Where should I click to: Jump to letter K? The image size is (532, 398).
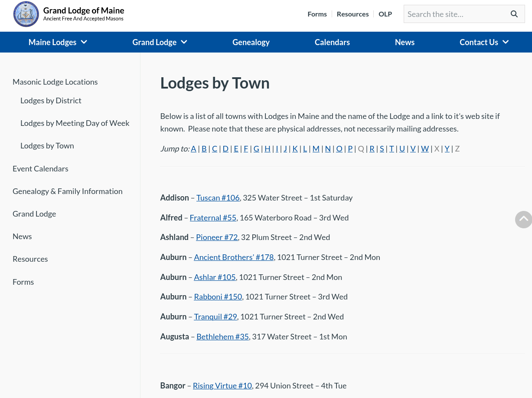(x=295, y=148)
